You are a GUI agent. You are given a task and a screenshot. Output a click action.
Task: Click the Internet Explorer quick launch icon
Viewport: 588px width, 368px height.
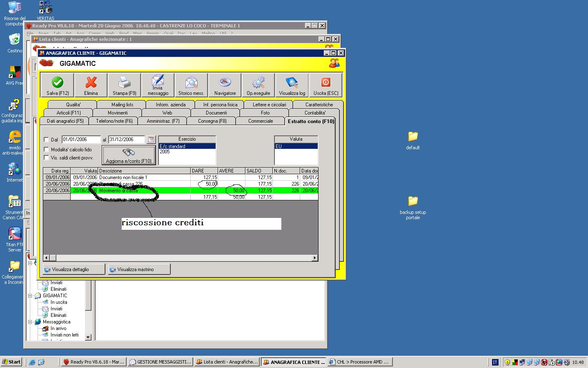point(32,362)
